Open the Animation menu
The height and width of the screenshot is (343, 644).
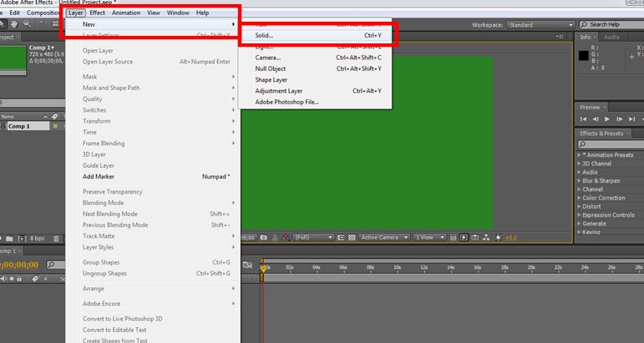click(126, 13)
